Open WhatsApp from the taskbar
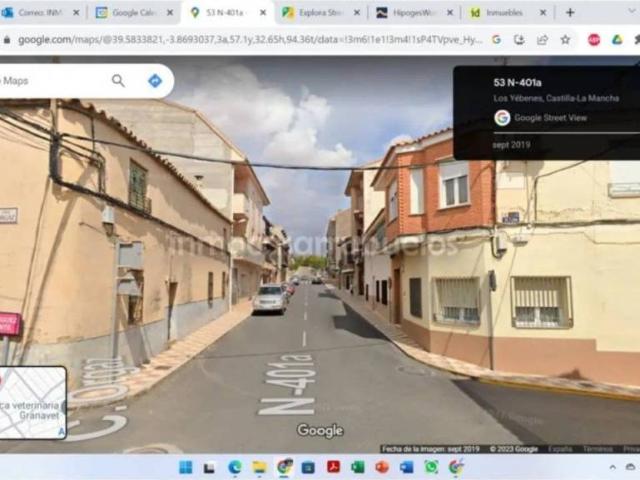Screen dimensions: 640x480 (x=431, y=467)
